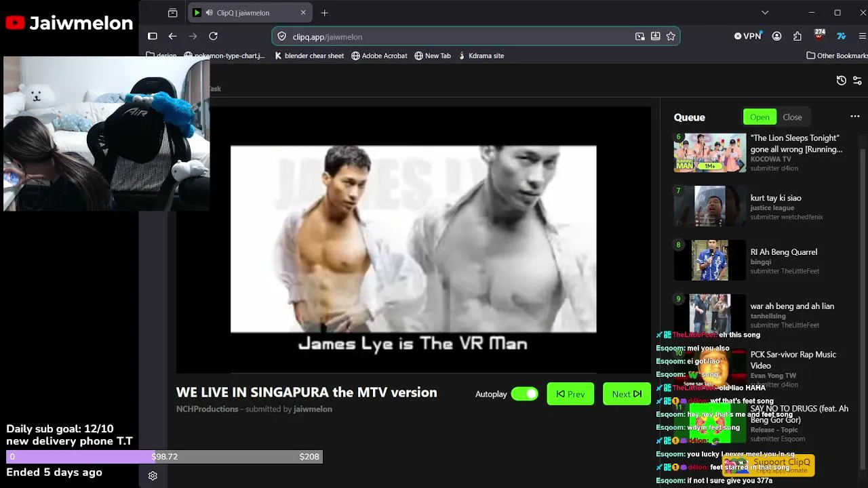This screenshot has height=488, width=868.
Task: Click the blue 7TV extension icon
Action: coord(842,37)
